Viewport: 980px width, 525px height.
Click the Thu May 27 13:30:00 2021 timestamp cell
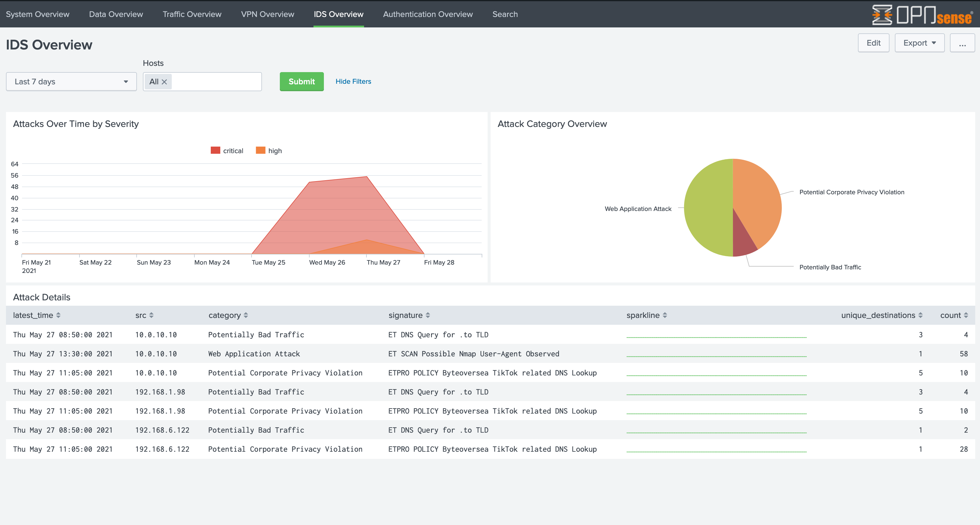pyautogui.click(x=63, y=354)
